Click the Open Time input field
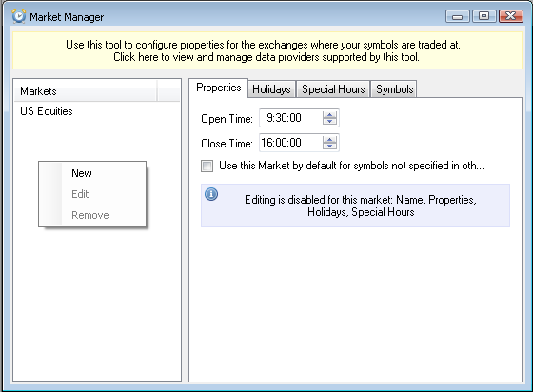 [290, 118]
